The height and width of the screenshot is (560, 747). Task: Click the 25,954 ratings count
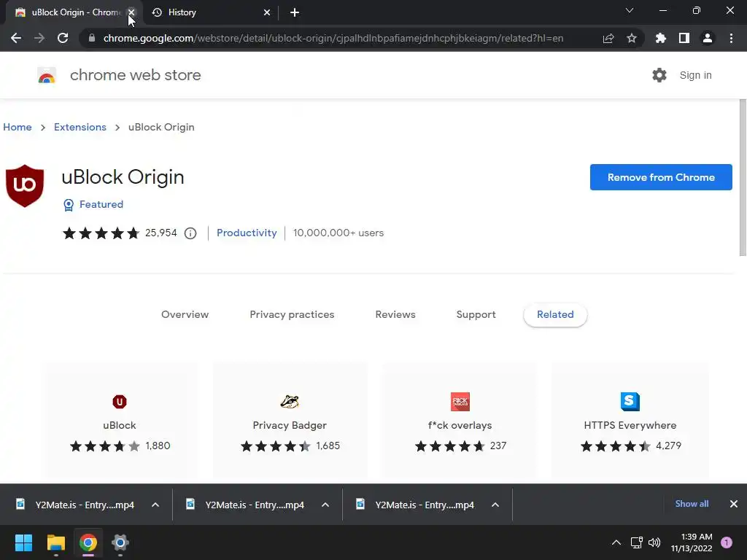(x=161, y=233)
